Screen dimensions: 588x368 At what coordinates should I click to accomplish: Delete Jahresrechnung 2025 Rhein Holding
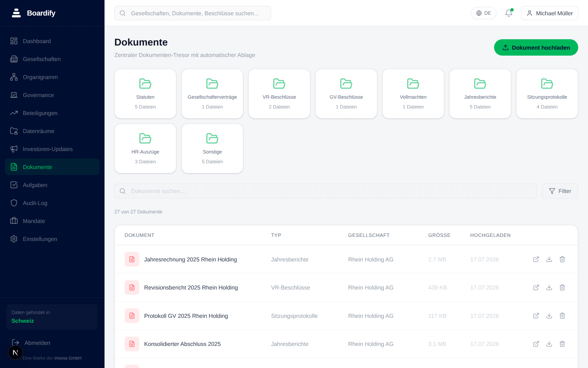pyautogui.click(x=562, y=259)
